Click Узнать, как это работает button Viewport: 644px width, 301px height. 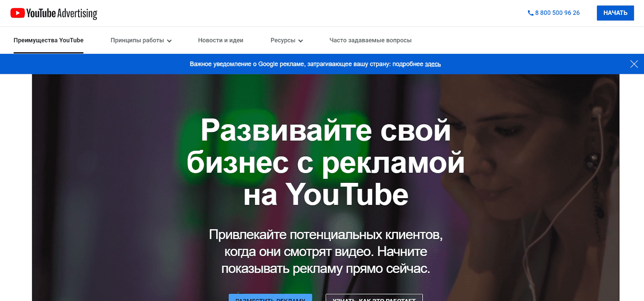pyautogui.click(x=374, y=298)
